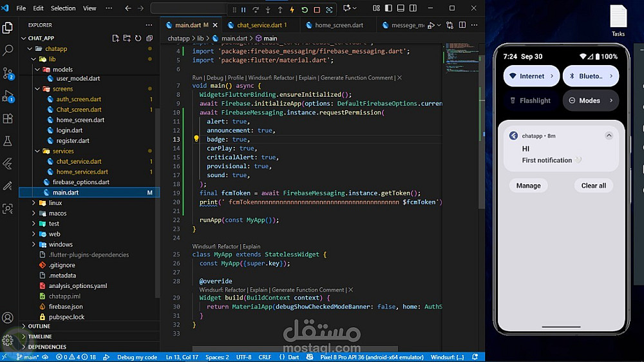Open the Edit menu

click(38, 8)
